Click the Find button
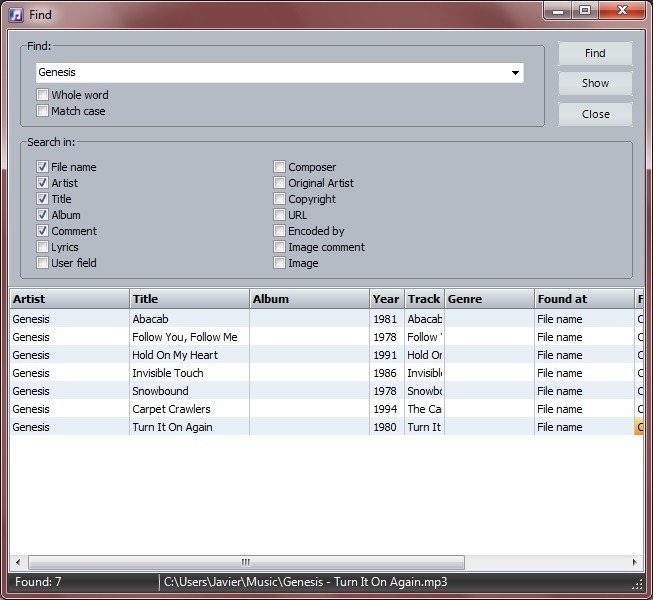 click(x=595, y=53)
